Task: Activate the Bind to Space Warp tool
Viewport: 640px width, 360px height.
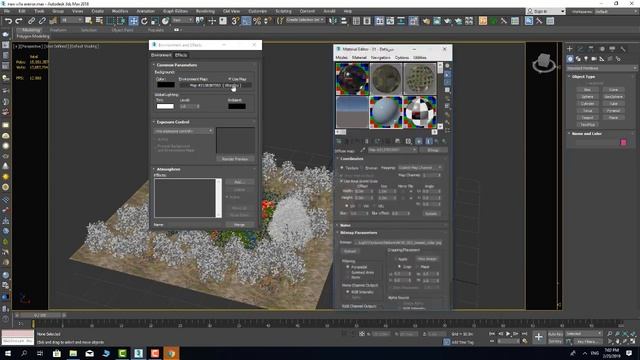Action: [x=53, y=21]
